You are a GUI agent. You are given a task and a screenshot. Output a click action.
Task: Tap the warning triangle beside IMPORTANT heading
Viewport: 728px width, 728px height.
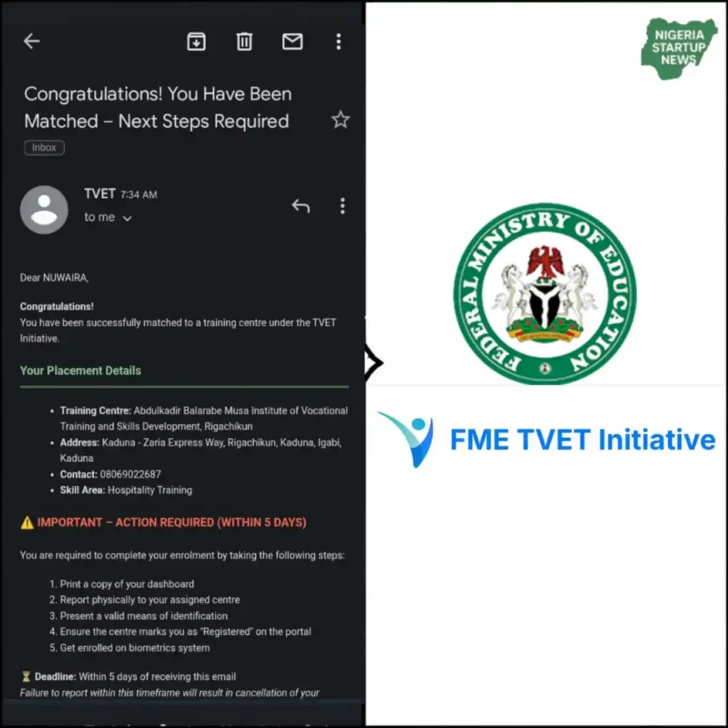coord(28,522)
